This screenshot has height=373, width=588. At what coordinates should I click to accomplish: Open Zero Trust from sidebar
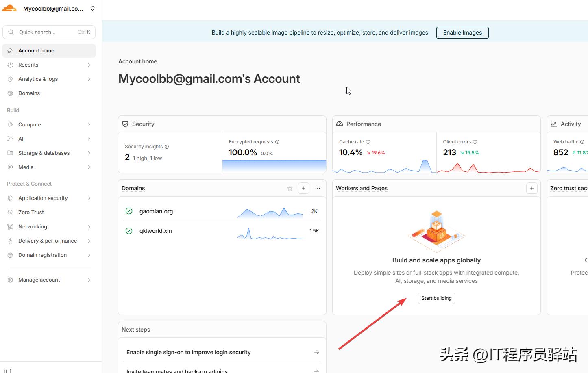[x=31, y=212]
